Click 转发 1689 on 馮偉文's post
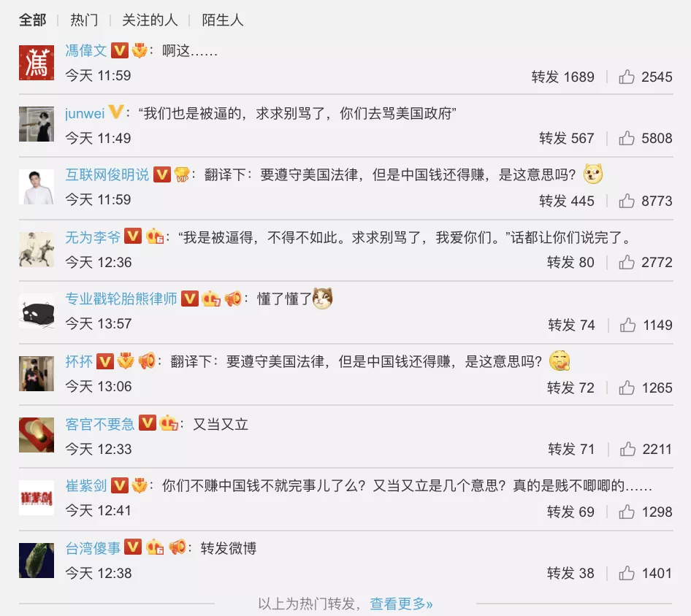Image resolution: width=691 pixels, height=616 pixels. [562, 77]
